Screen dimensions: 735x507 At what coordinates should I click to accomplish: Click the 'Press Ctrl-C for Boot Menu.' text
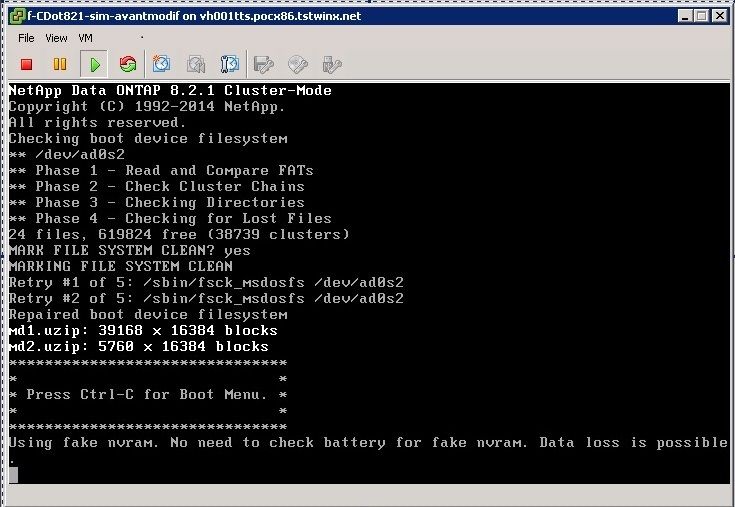[147, 395]
